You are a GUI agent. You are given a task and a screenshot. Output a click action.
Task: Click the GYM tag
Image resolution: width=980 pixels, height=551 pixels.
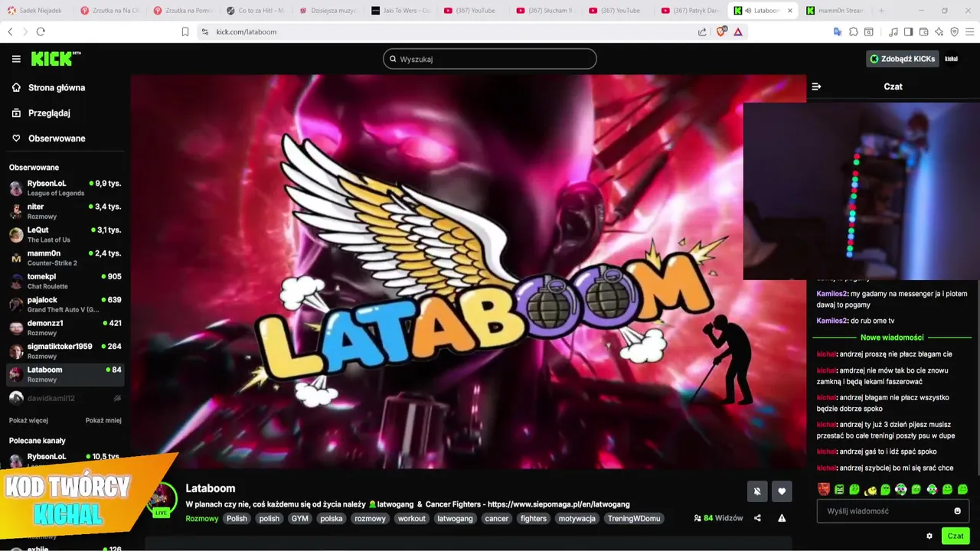tap(299, 518)
